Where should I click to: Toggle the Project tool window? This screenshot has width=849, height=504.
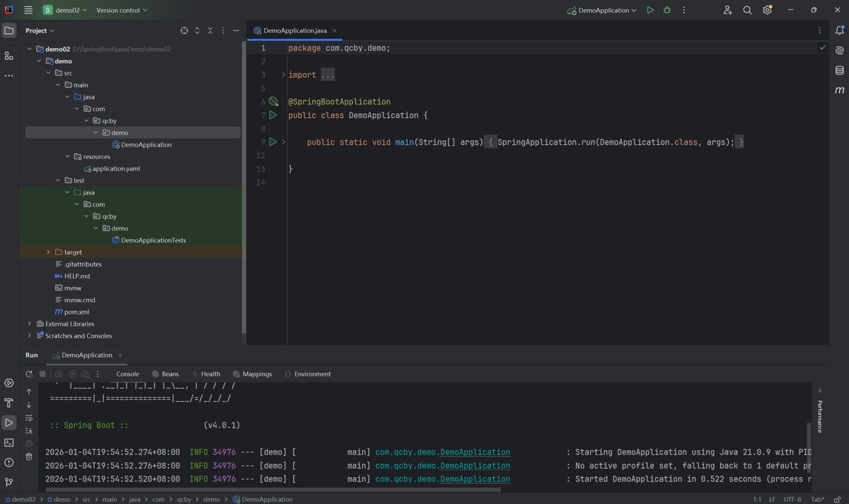click(x=9, y=30)
